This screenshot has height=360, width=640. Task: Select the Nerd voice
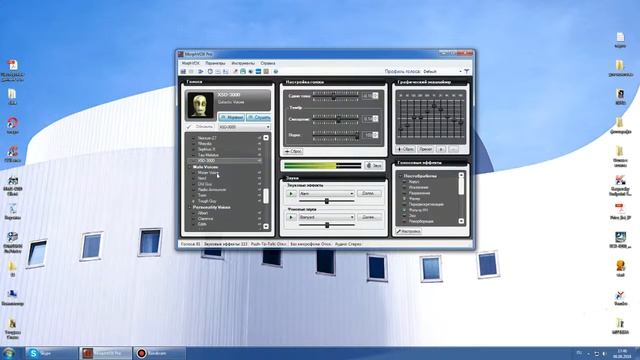(202, 178)
